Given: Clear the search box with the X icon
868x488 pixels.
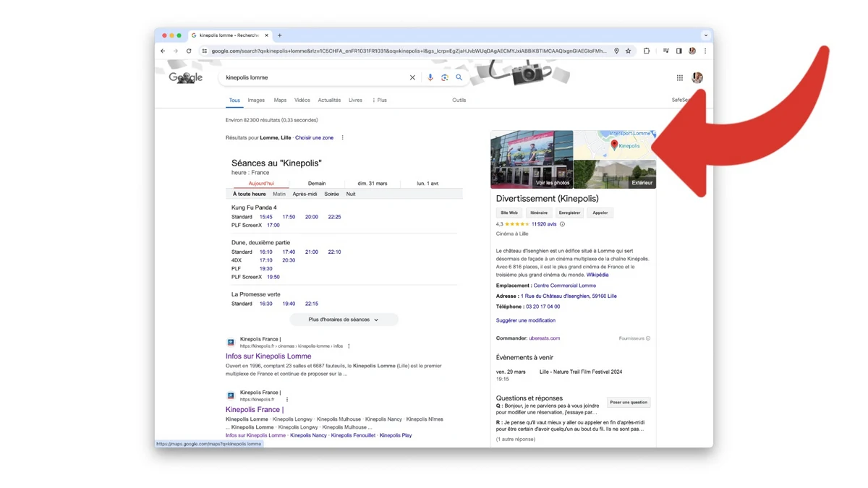Looking at the screenshot, I should coord(412,77).
